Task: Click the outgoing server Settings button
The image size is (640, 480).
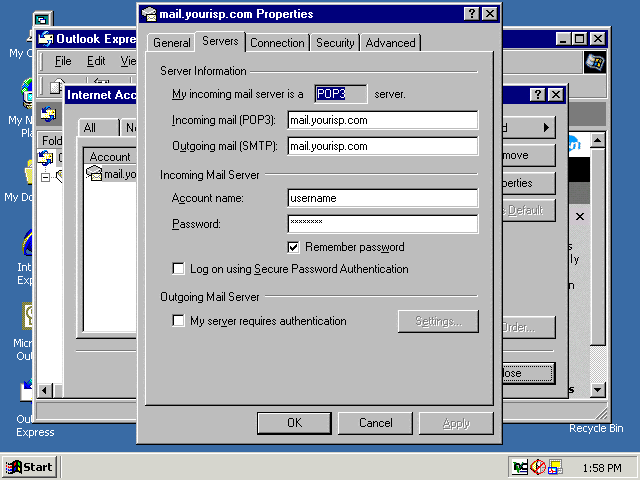Action: click(x=438, y=321)
